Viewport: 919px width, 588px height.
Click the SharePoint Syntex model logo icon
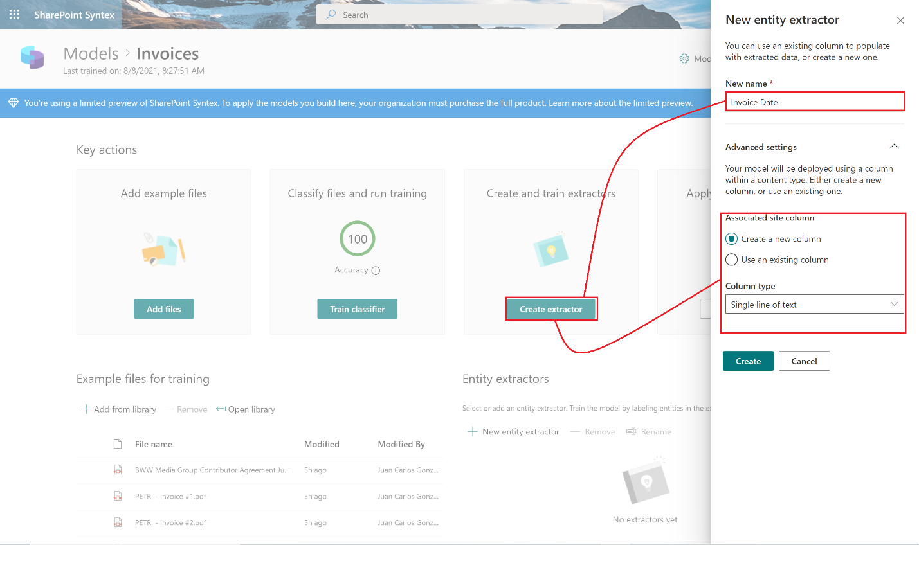(32, 58)
